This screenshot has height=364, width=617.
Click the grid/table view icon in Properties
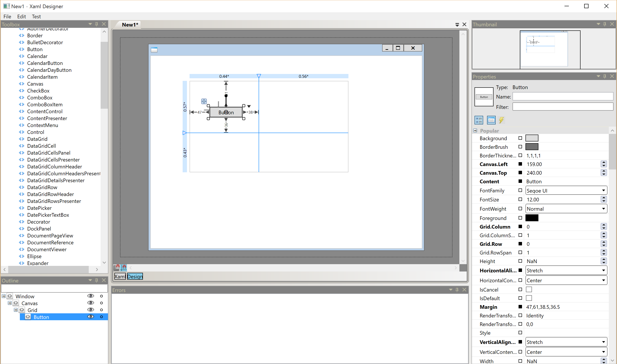coord(478,121)
